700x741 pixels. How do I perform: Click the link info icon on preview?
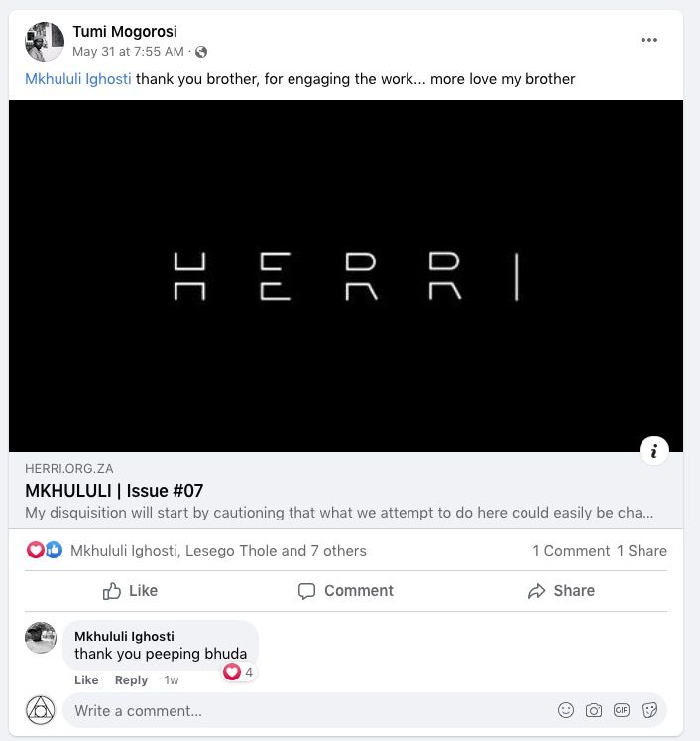coord(653,451)
